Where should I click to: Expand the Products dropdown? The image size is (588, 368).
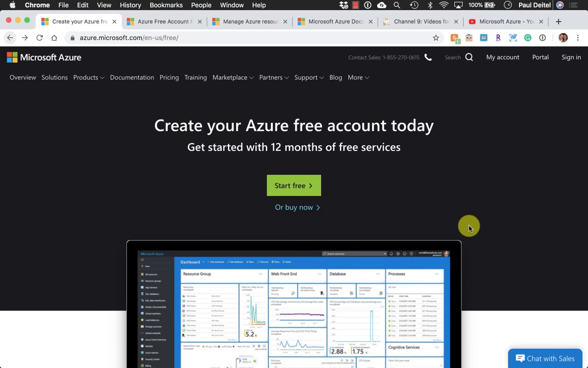pyautogui.click(x=88, y=77)
